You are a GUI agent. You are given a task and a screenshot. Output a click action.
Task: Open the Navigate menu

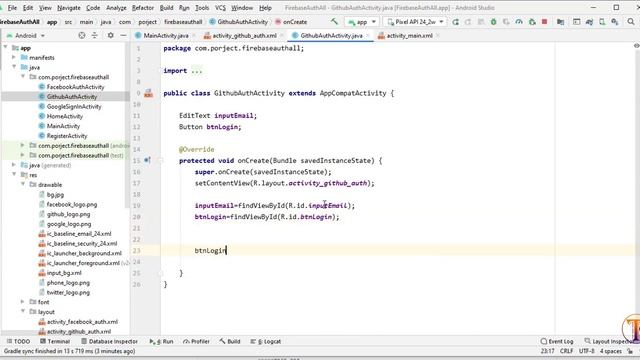click(69, 8)
